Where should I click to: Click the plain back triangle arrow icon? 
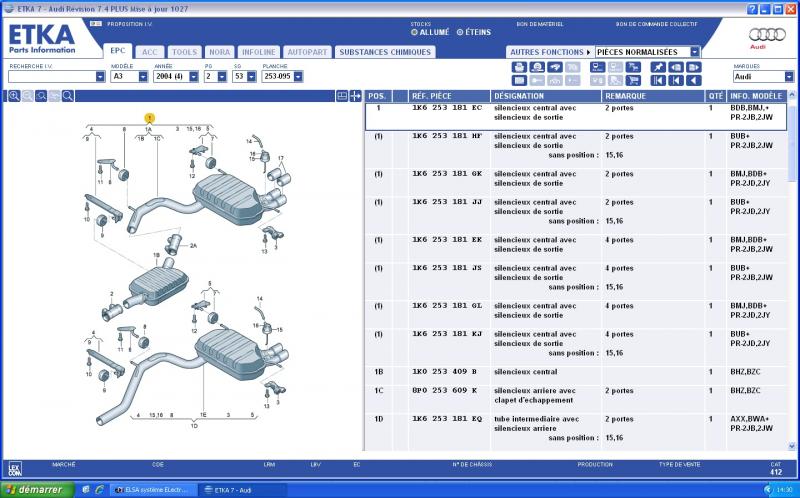(x=694, y=81)
